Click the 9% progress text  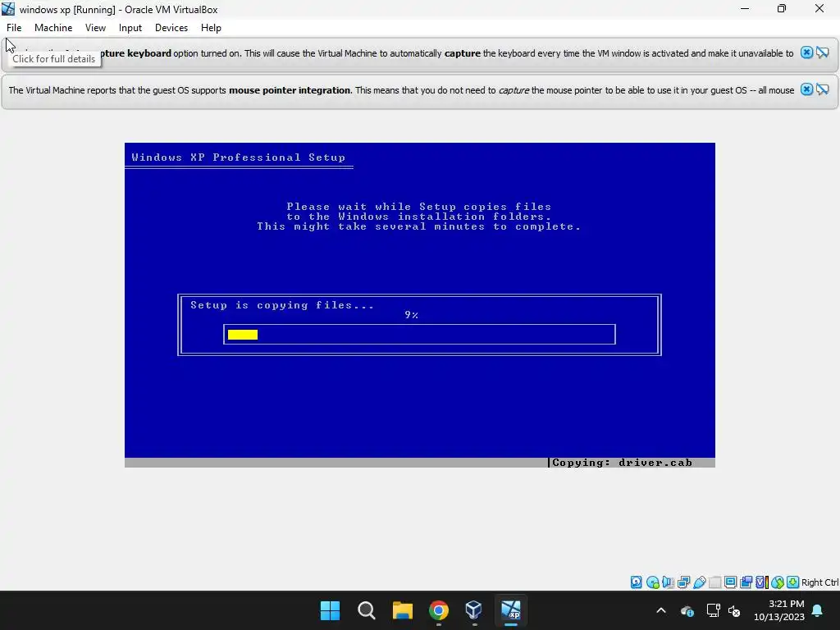point(412,315)
